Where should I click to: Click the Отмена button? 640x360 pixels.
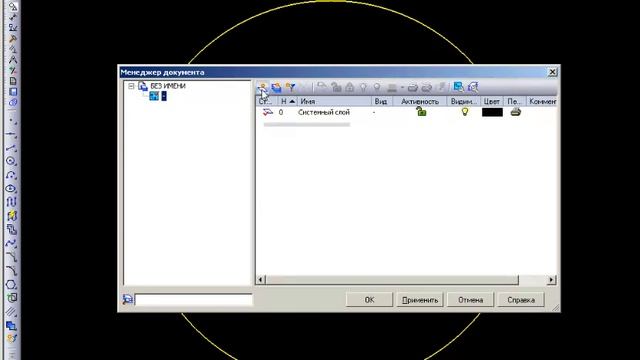click(470, 300)
